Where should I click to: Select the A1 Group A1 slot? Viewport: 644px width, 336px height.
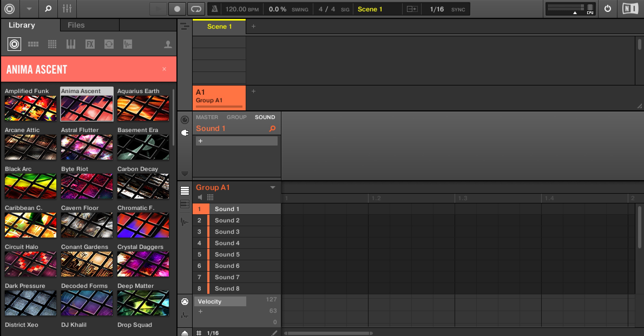pyautogui.click(x=219, y=98)
